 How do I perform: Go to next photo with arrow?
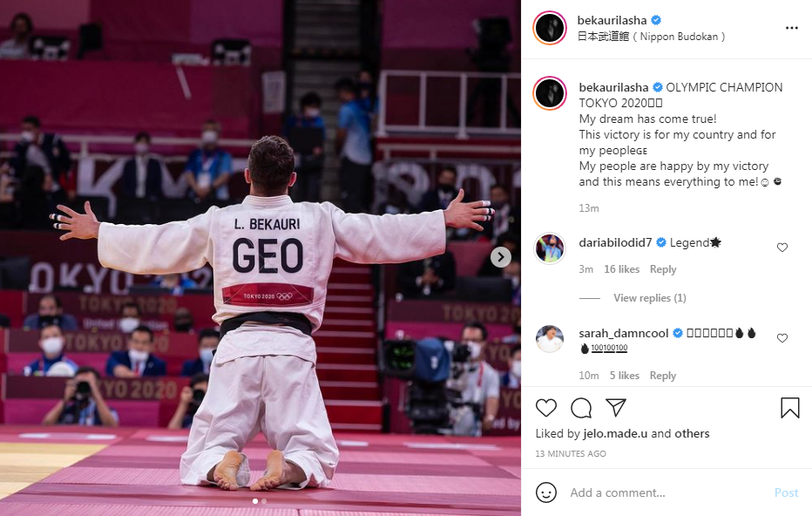(501, 257)
